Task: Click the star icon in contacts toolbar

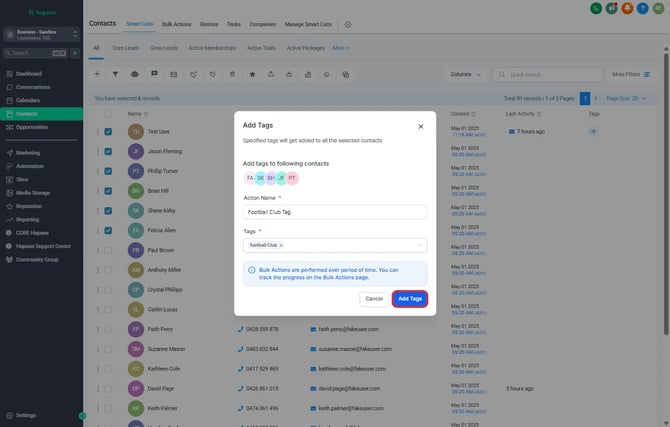Action: pos(251,74)
